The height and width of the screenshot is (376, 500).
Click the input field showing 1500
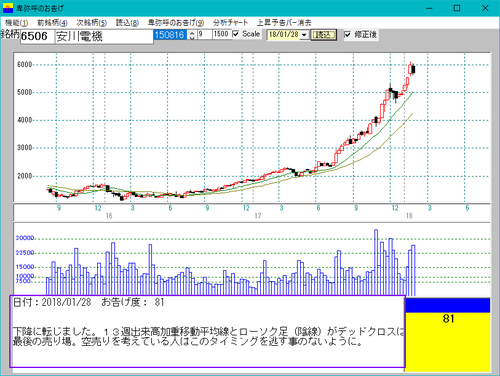(221, 34)
